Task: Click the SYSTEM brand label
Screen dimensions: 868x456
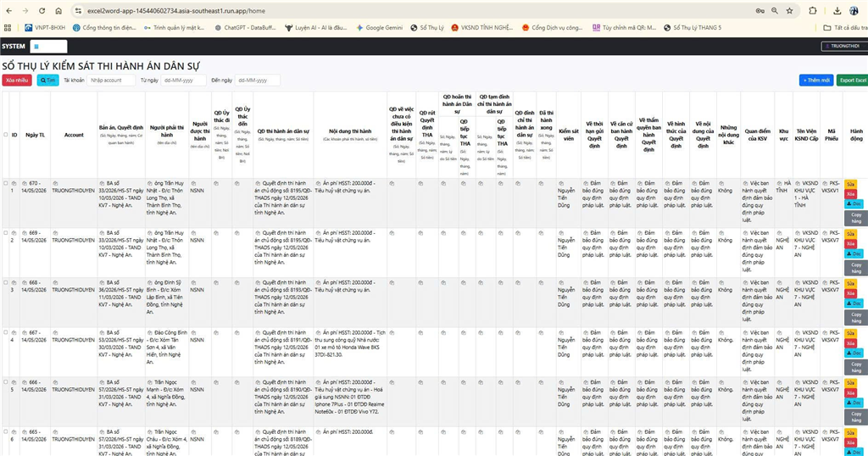Action: tap(14, 47)
